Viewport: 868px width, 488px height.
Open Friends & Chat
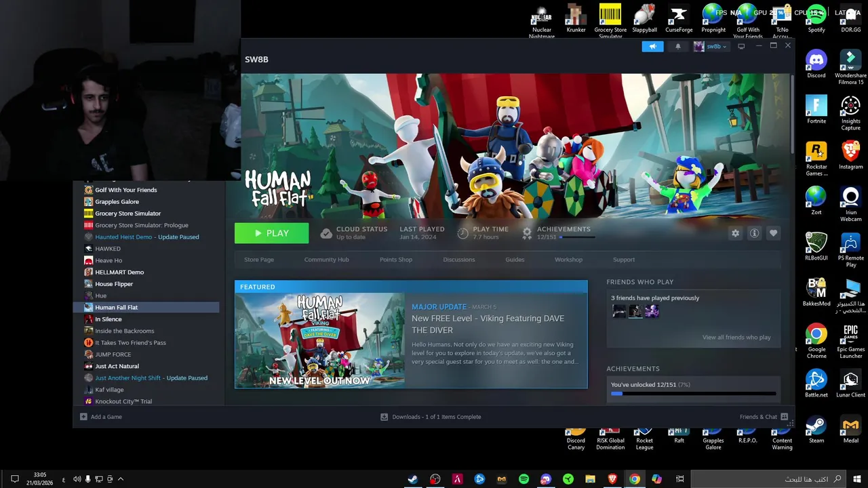(x=764, y=417)
